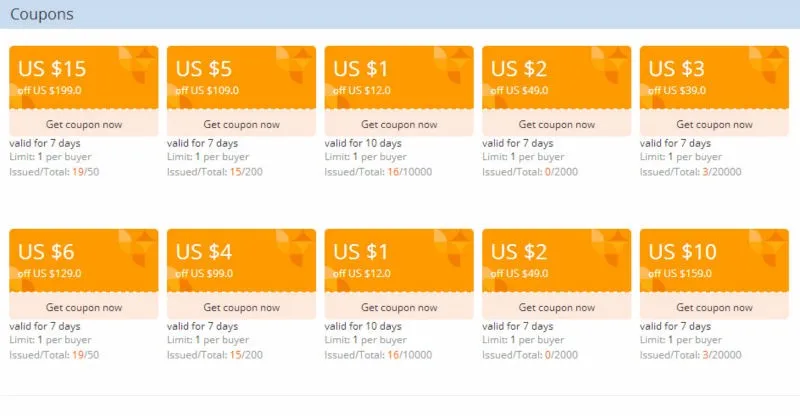800x416 pixels.
Task: Get coupon now for US $4 off $99
Action: tap(241, 307)
